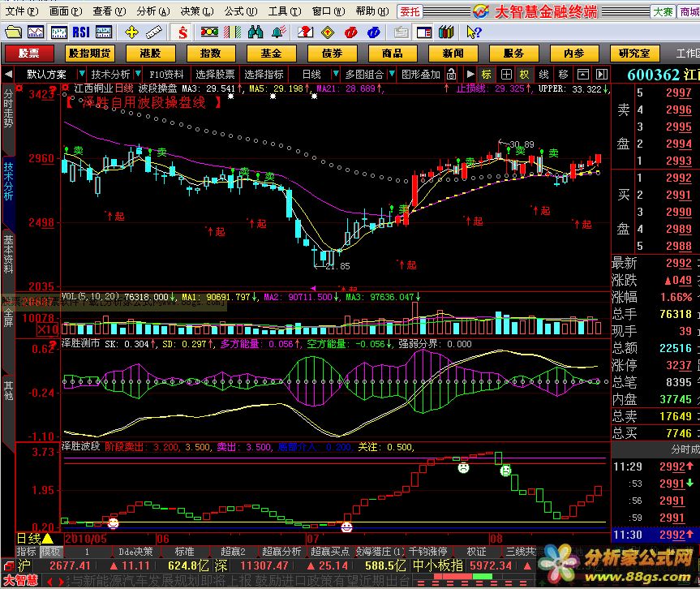Select the 基本资料 vertical side tab
The image size is (700, 589).
8,254
